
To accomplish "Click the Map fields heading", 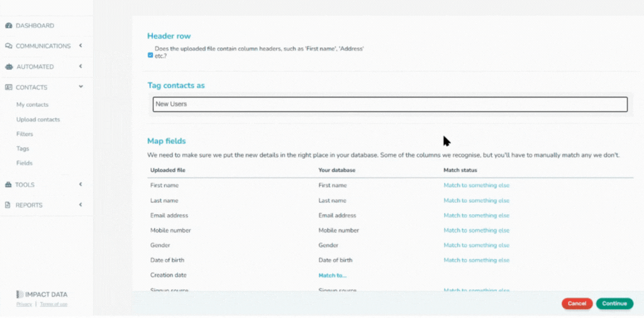I will point(166,141).
